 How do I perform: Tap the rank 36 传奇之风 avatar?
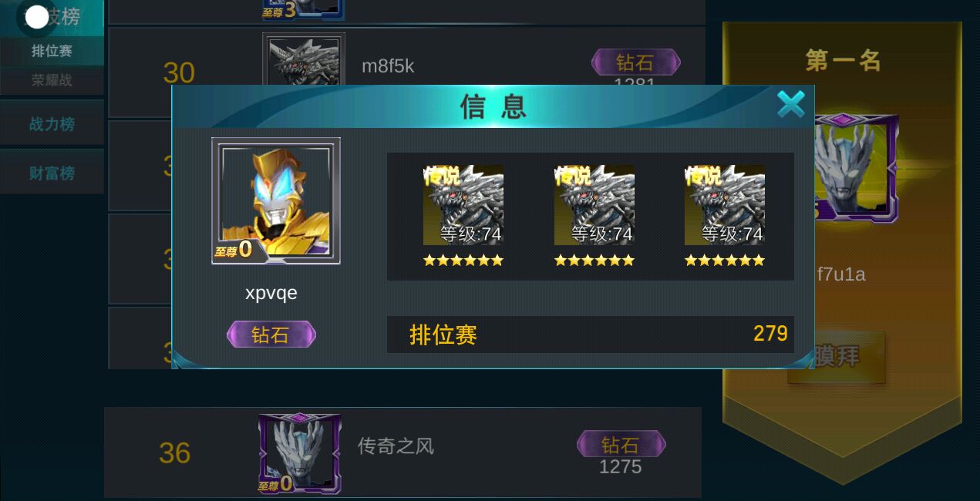coord(300,454)
